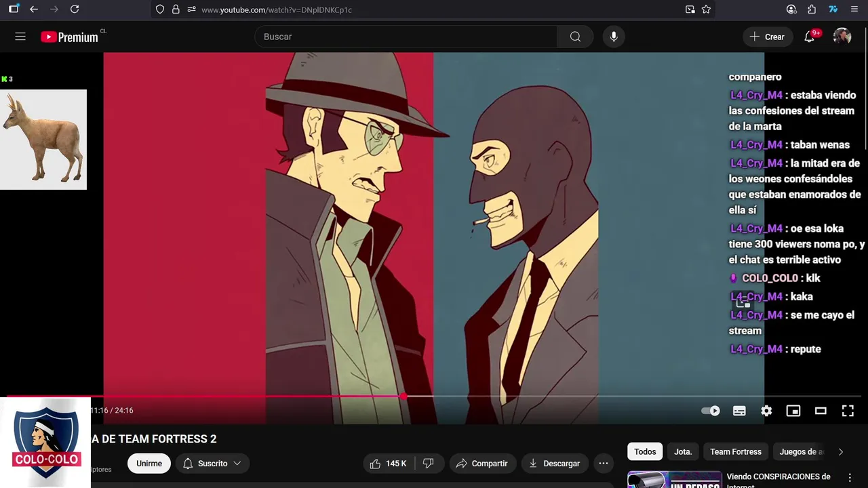Screen dimensions: 868x488
Task: Switch to miniplayer mode
Action: [793, 411]
